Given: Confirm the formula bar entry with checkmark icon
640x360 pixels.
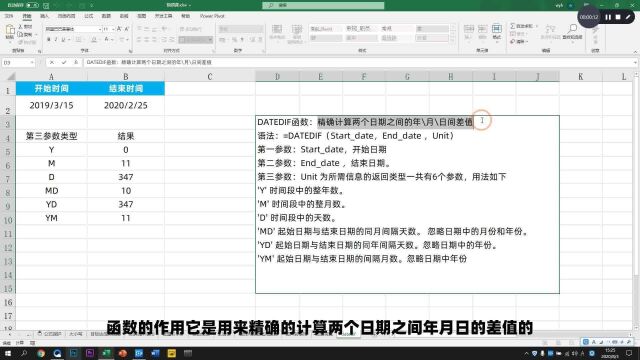Looking at the screenshot, I should (x=64, y=62).
